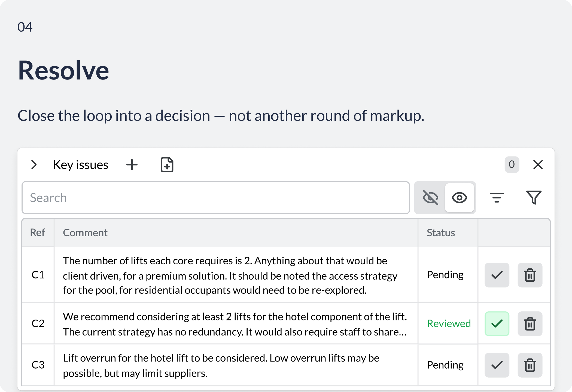572x392 pixels.
Task: Select the C1 reference cell
Action: click(x=38, y=275)
